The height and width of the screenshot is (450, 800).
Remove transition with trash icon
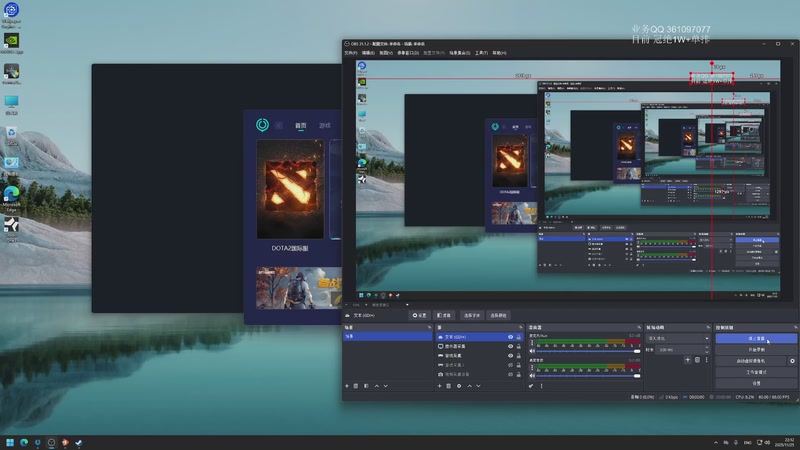click(x=697, y=360)
